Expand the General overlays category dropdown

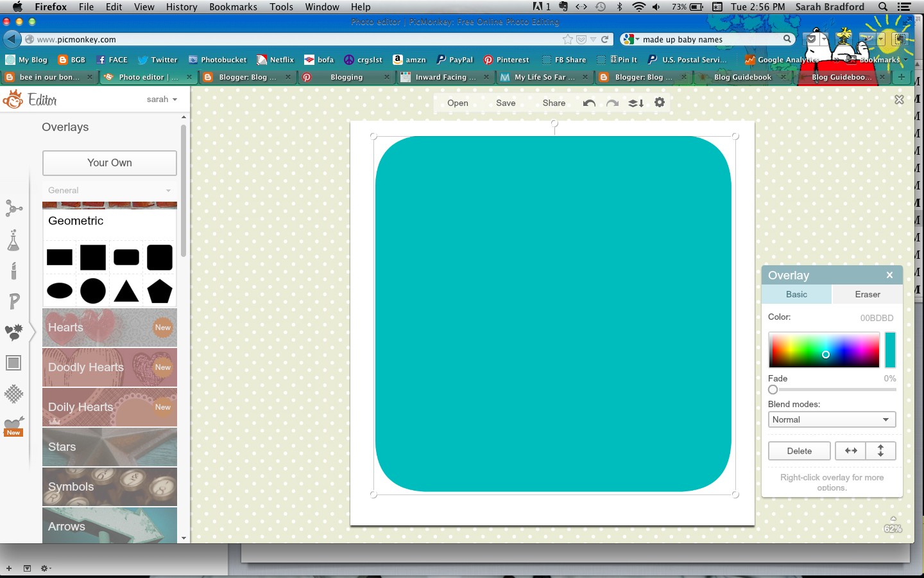(x=109, y=190)
